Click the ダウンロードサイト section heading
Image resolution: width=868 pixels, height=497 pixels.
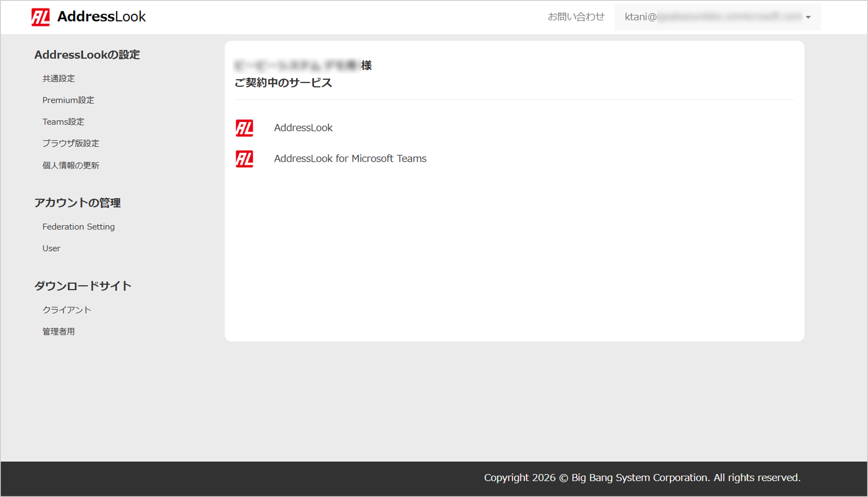pyautogui.click(x=83, y=286)
